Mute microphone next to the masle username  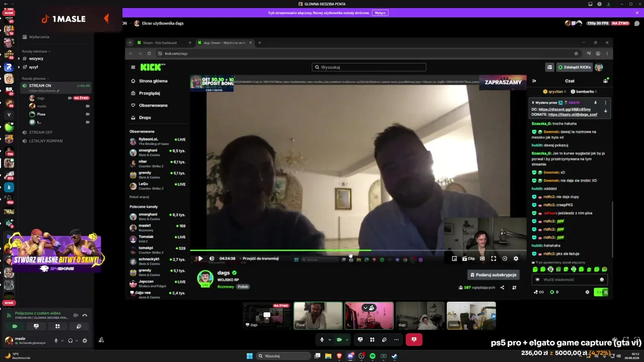click(x=56, y=340)
